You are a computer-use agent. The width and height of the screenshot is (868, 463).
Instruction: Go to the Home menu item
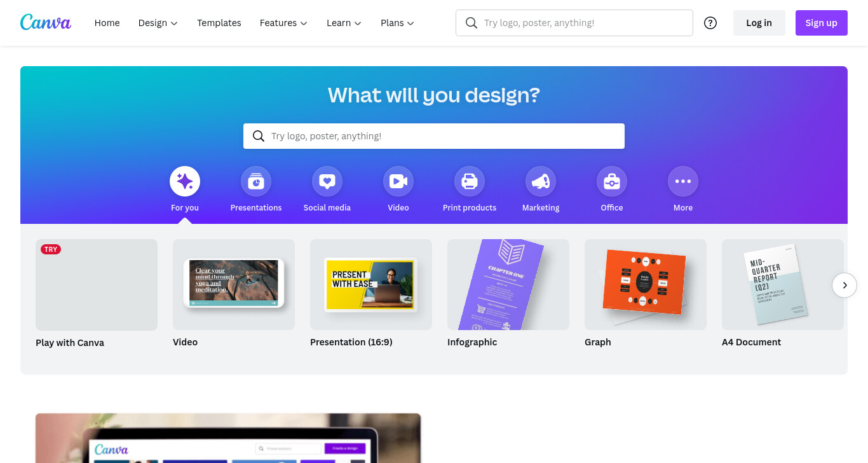(107, 23)
